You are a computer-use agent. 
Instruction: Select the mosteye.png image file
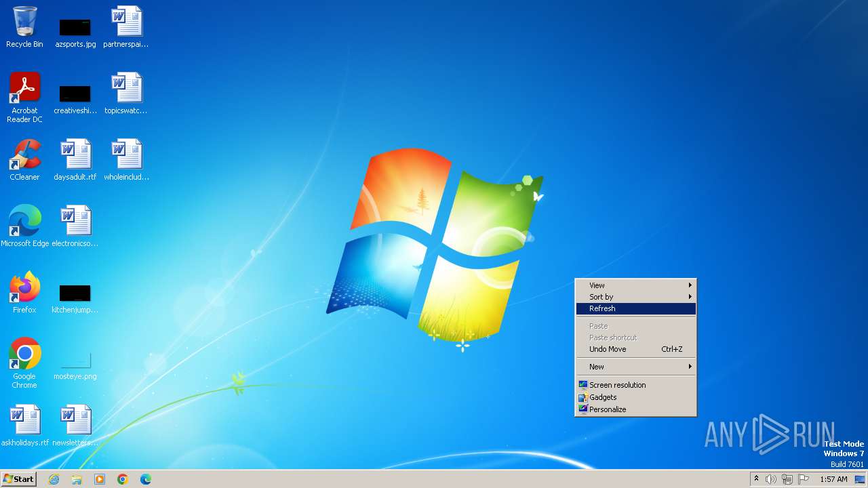pyautogui.click(x=75, y=366)
